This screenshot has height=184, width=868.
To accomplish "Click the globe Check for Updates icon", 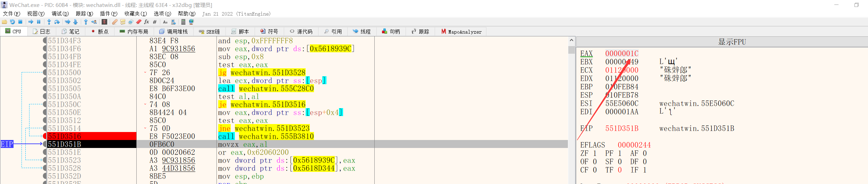I will coord(192,22).
